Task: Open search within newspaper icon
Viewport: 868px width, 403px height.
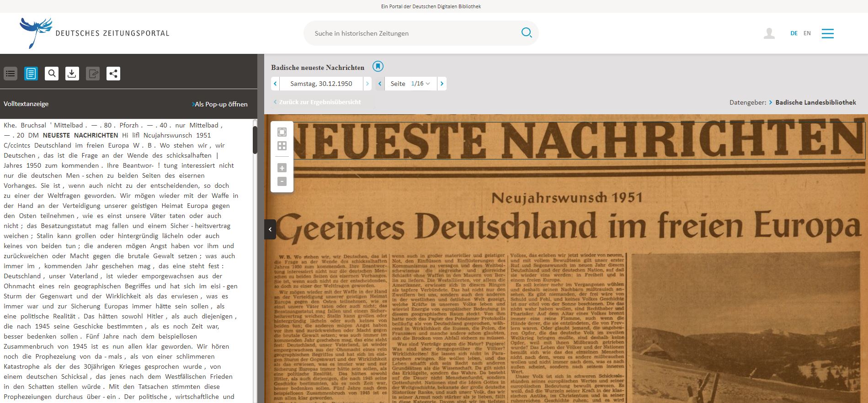Action: pyautogui.click(x=52, y=74)
